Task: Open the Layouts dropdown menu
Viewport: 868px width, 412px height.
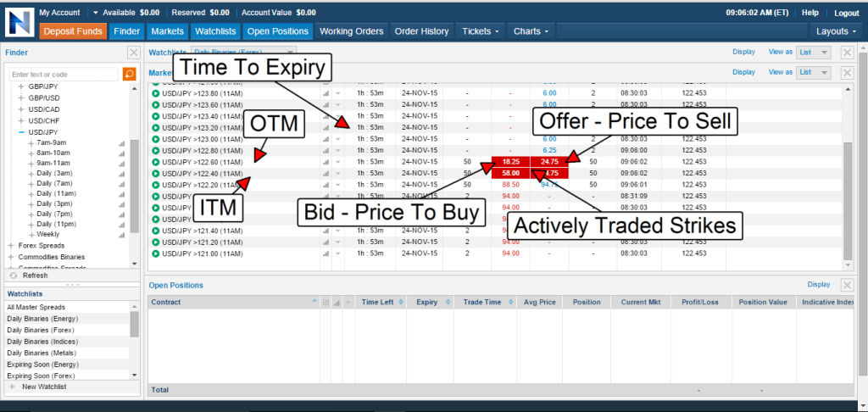Action: pos(836,31)
